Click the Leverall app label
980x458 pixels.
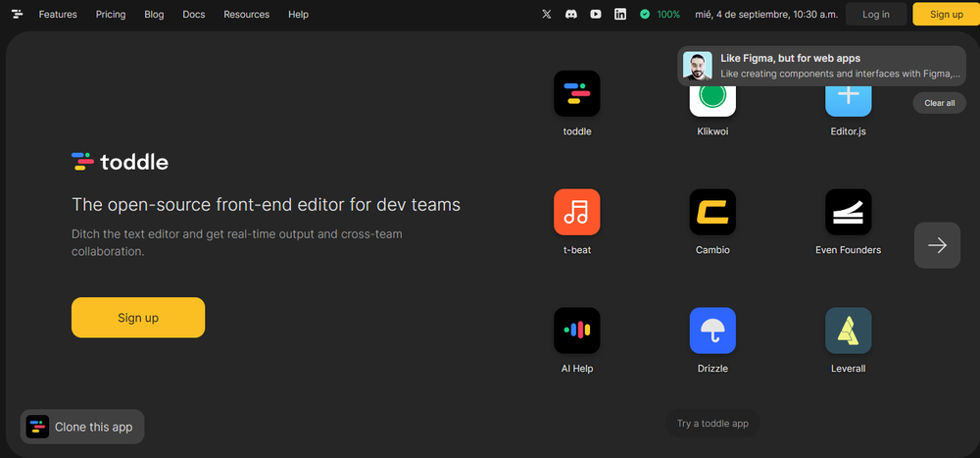pos(848,369)
